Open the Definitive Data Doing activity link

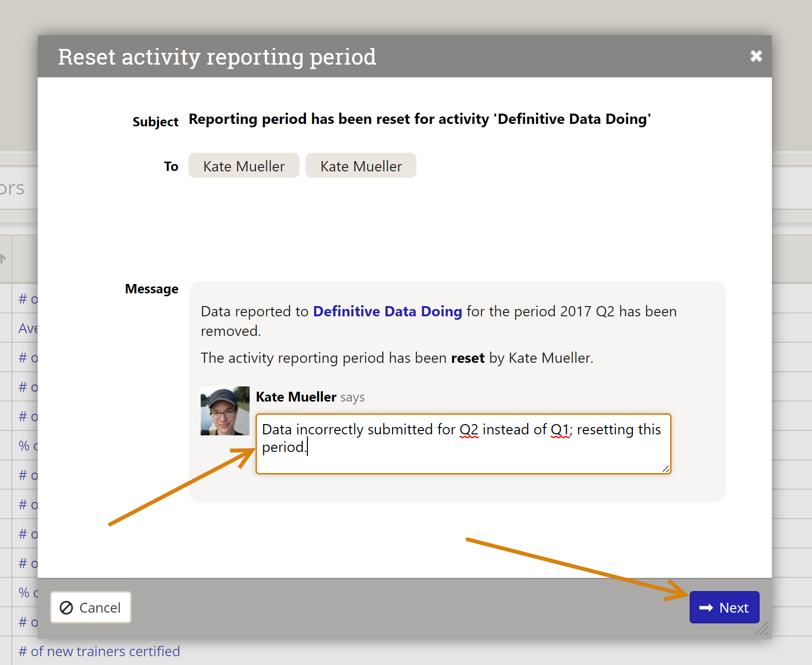[387, 311]
